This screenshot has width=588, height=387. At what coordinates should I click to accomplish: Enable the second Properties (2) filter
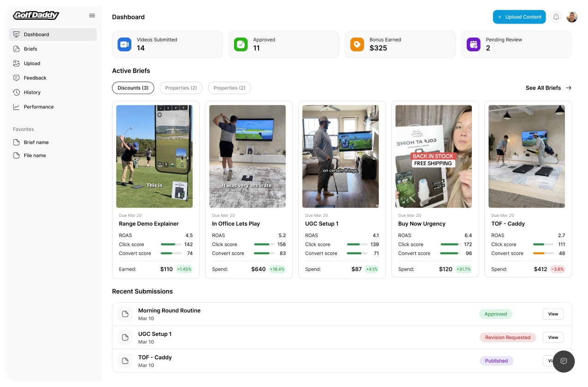tap(229, 88)
